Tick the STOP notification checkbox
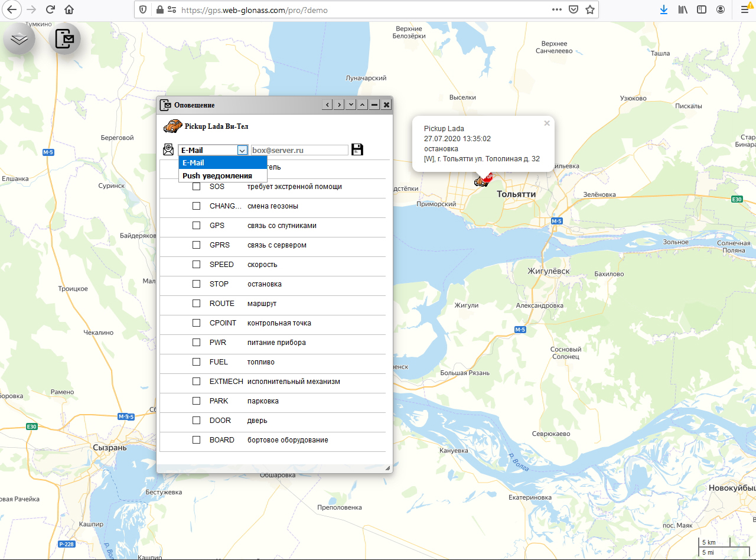 pos(196,284)
